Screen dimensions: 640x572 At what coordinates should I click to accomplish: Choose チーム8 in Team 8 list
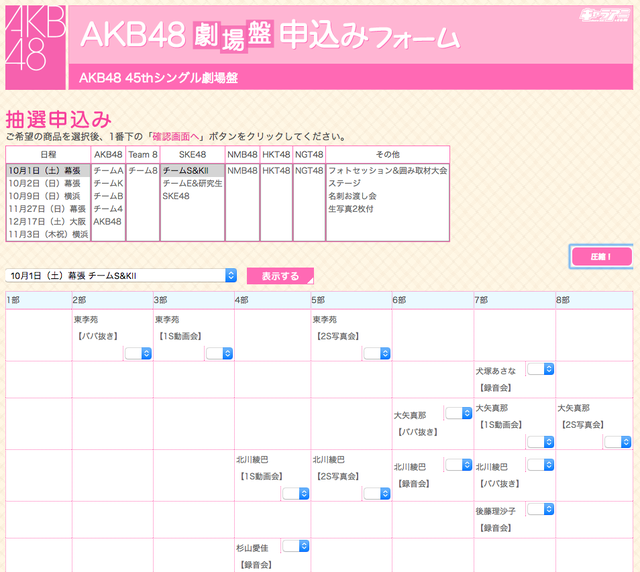143,171
